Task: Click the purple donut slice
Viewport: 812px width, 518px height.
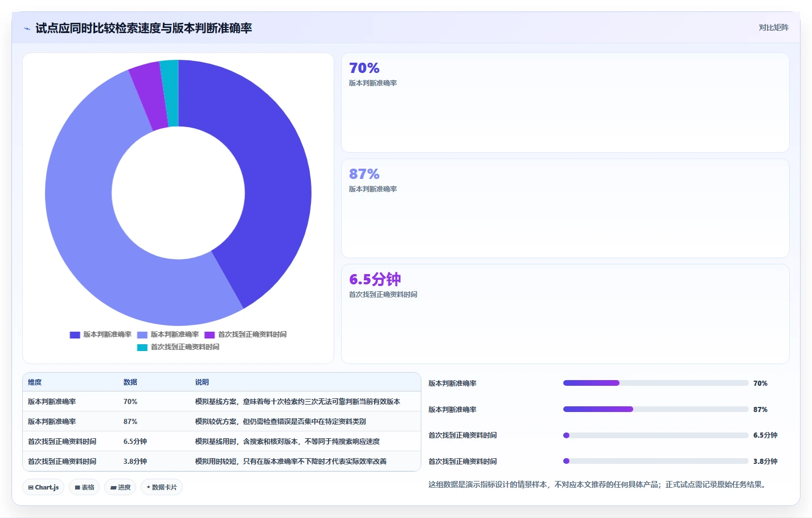Action: tap(148, 96)
